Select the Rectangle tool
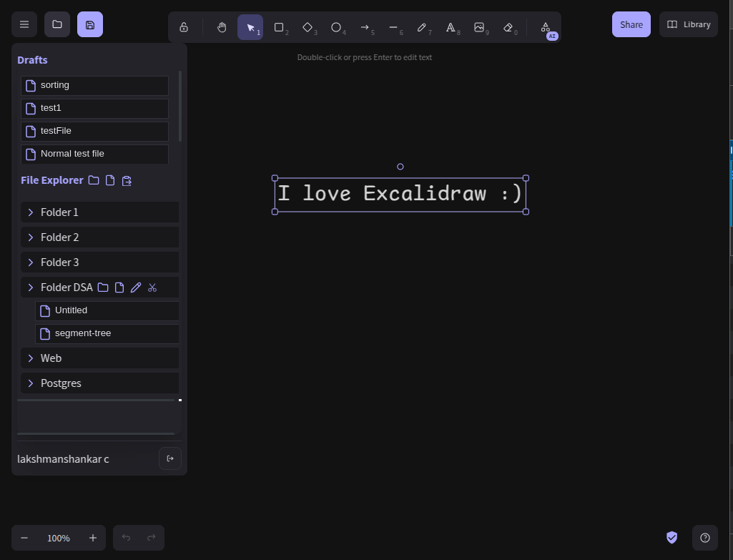 point(279,27)
